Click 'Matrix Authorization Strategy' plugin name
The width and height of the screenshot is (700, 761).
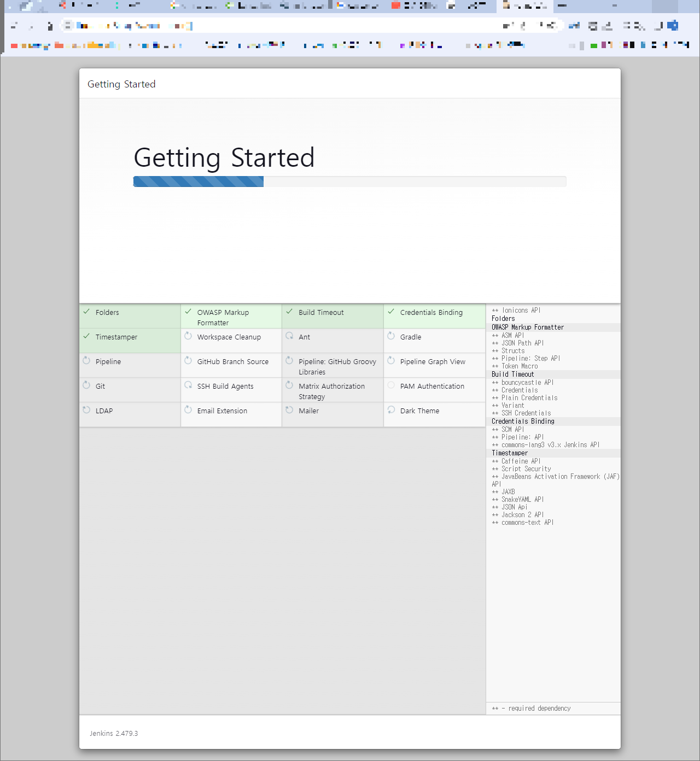point(331,391)
